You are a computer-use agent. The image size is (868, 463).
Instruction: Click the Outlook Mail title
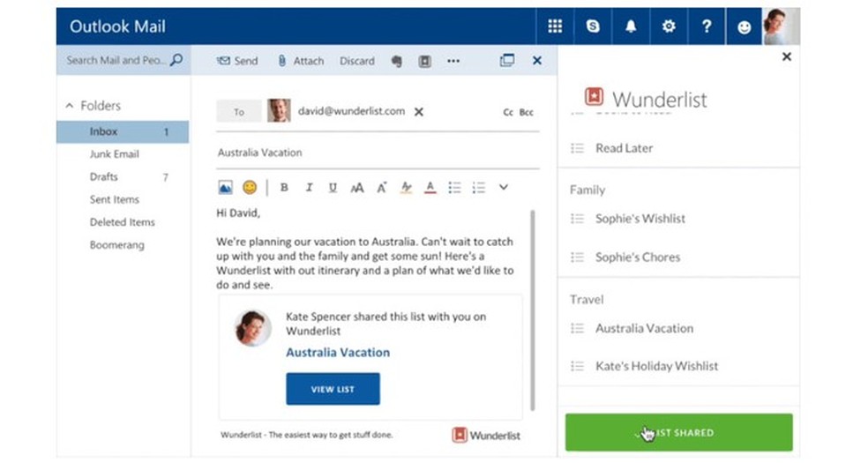tap(117, 26)
